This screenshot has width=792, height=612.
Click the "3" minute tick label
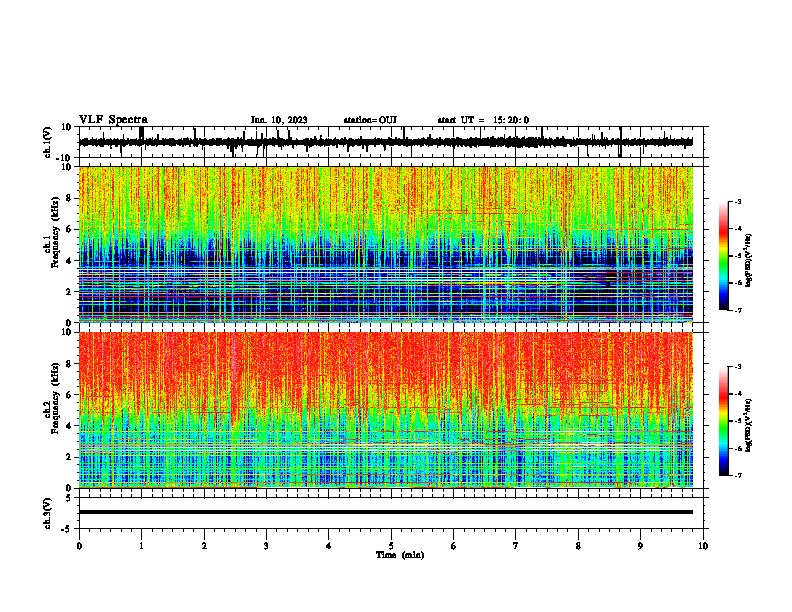tap(266, 546)
